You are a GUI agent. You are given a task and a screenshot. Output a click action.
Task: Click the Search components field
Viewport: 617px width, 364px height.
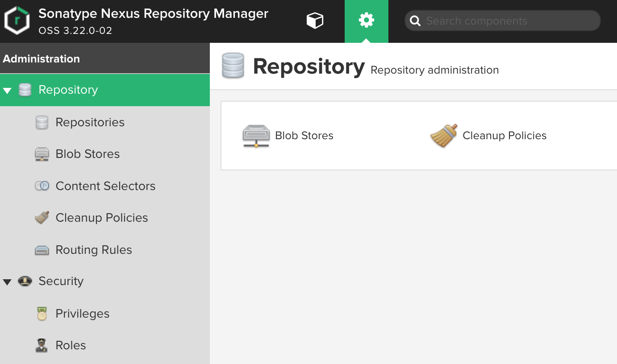click(x=502, y=20)
